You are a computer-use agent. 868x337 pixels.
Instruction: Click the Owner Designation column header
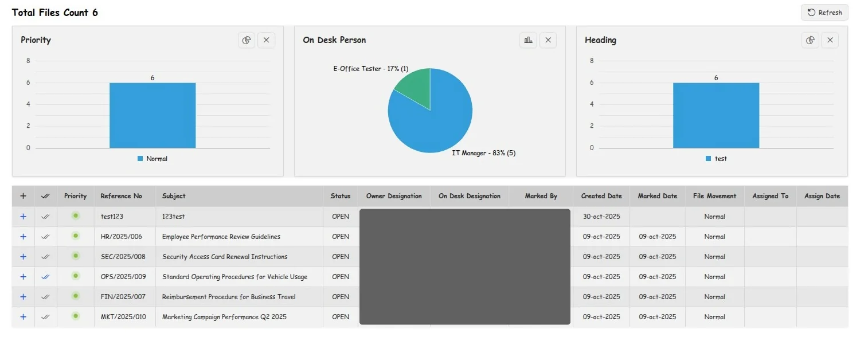[x=394, y=196]
